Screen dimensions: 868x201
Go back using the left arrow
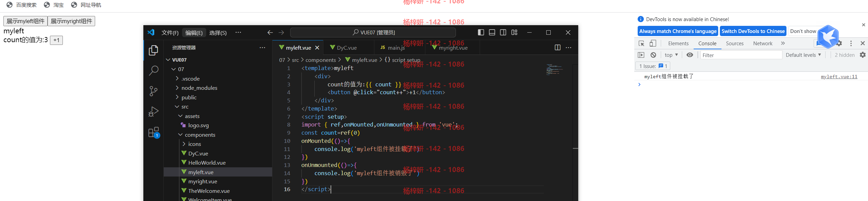[270, 32]
